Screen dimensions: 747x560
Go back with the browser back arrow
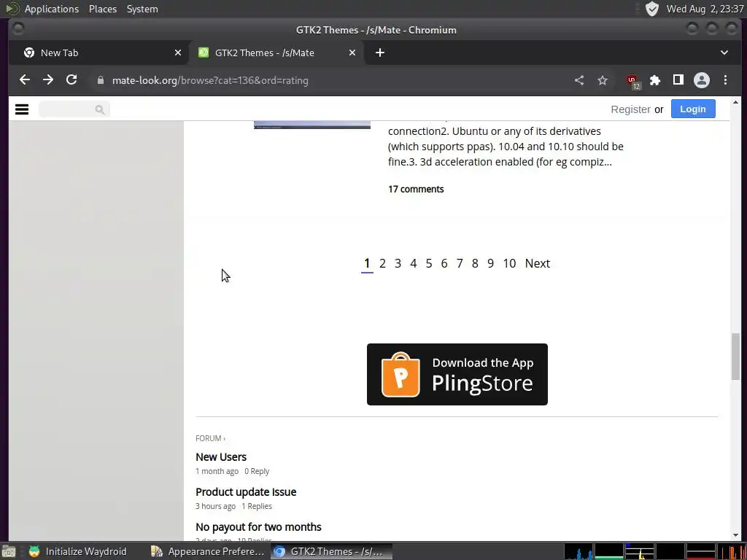click(x=25, y=80)
